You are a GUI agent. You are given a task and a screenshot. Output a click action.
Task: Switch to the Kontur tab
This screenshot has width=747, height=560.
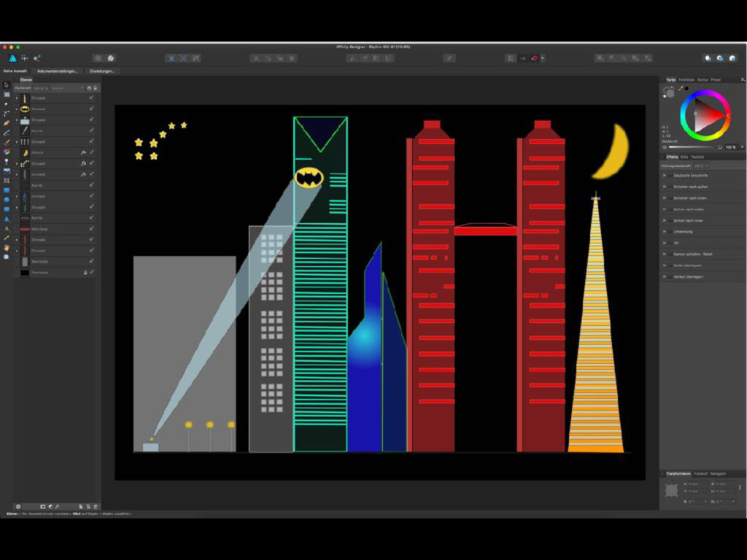click(x=703, y=79)
